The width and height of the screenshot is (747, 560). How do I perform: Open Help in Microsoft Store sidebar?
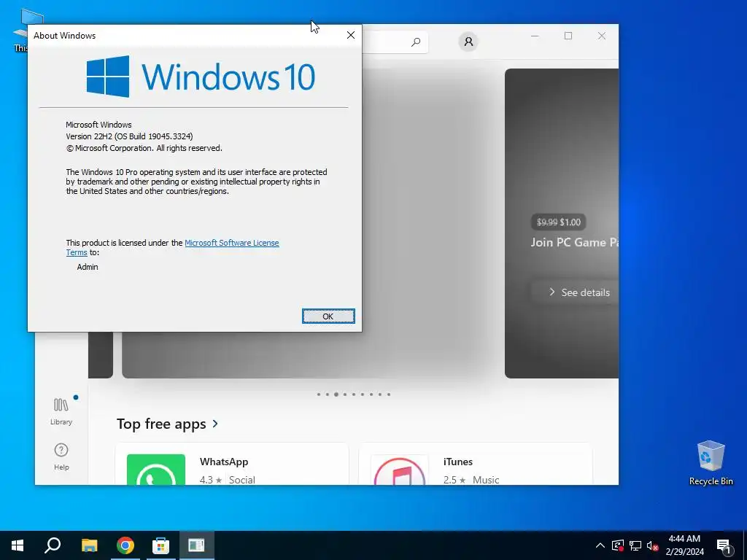click(61, 456)
